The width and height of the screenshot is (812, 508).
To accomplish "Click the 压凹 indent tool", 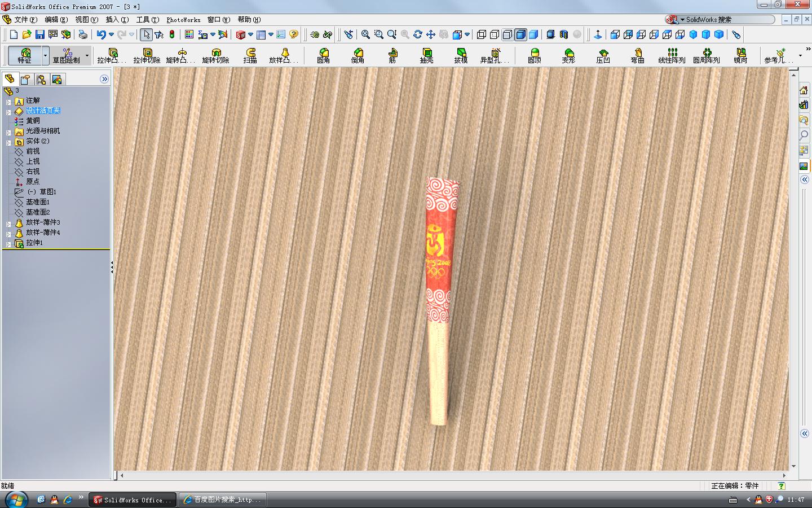I will click(x=603, y=55).
